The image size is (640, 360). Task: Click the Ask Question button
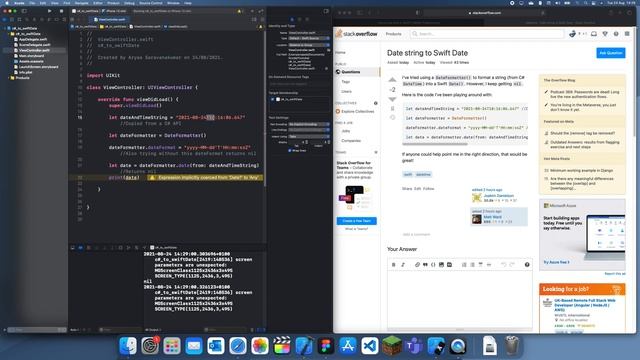611,53
